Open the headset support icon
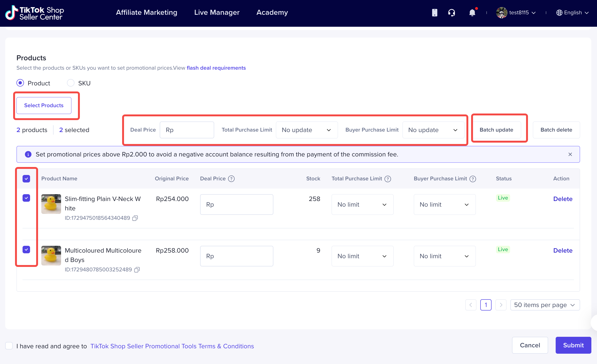The height and width of the screenshot is (364, 597). (451, 13)
